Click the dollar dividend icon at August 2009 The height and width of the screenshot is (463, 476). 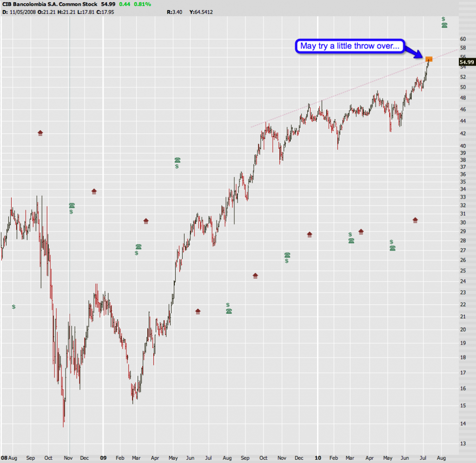[x=228, y=305]
